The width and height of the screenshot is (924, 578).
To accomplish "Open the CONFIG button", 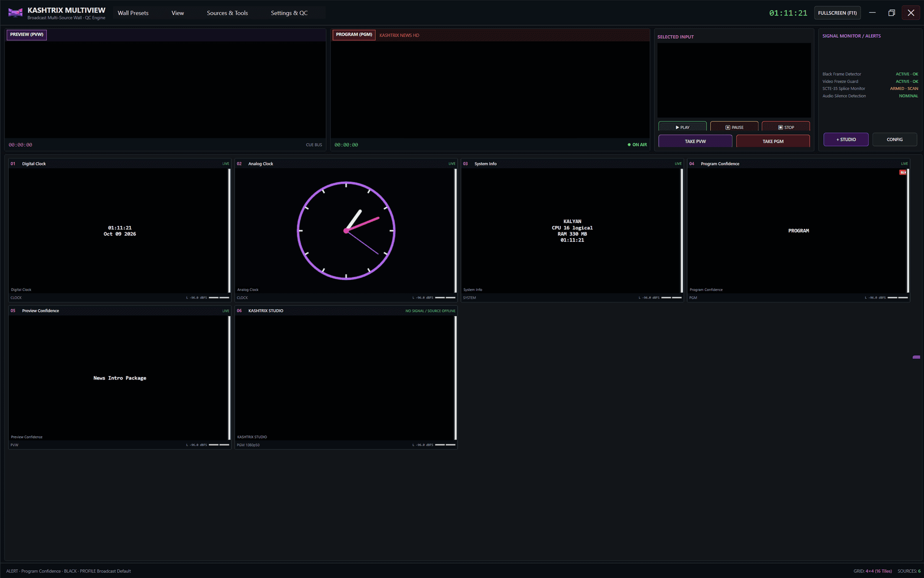I will [x=895, y=139].
